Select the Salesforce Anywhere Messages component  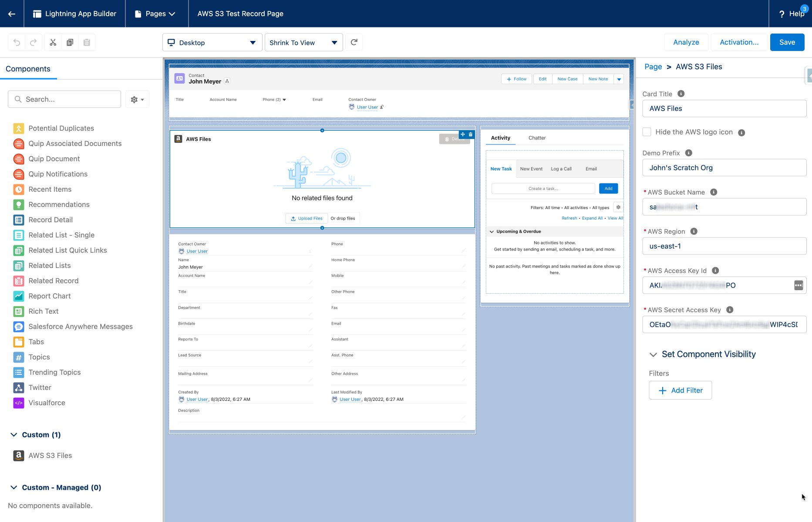73,326
